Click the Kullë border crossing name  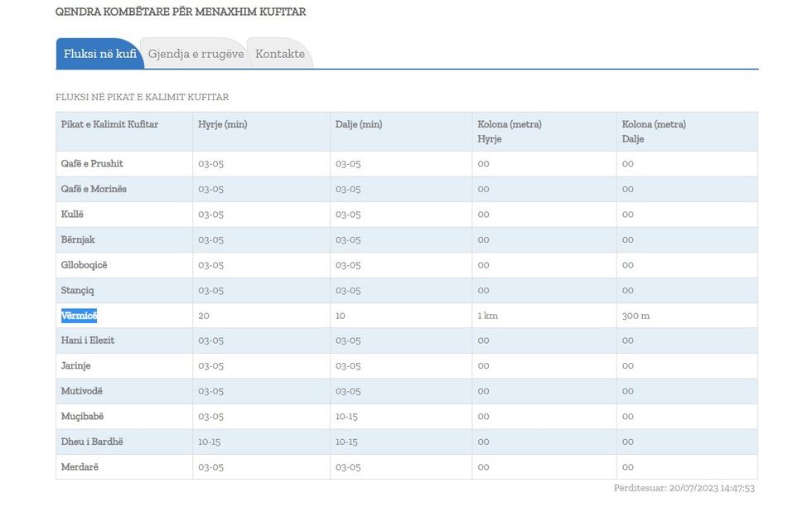click(72, 215)
